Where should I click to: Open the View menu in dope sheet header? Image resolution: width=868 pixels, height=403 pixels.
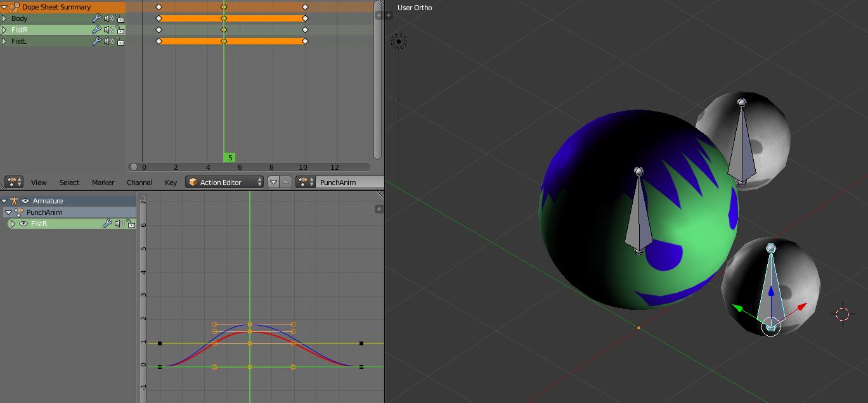pos(39,182)
